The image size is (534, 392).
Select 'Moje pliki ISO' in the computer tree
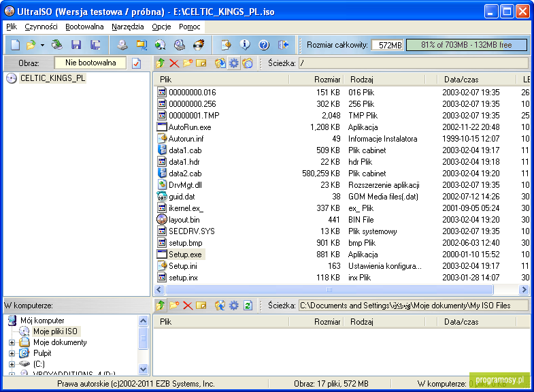55,331
